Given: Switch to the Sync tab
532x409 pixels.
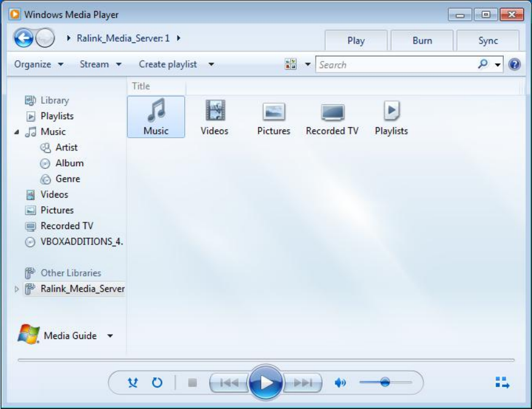Looking at the screenshot, I should [488, 41].
